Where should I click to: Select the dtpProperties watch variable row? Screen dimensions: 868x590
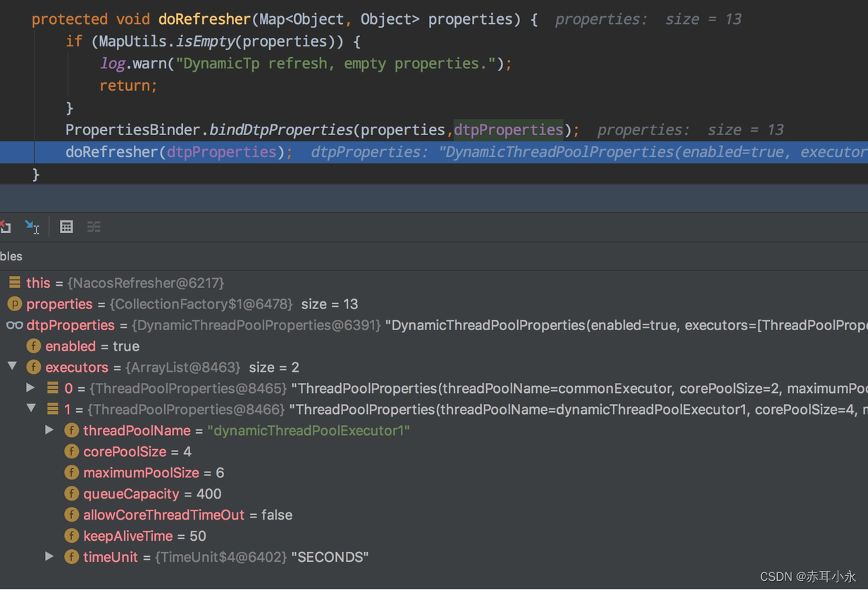[x=434, y=325]
